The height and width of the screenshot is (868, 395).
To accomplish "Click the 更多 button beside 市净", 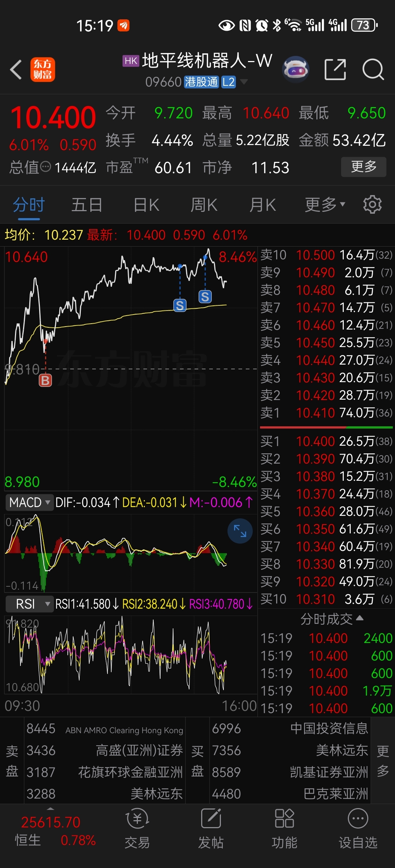I will pos(364,167).
